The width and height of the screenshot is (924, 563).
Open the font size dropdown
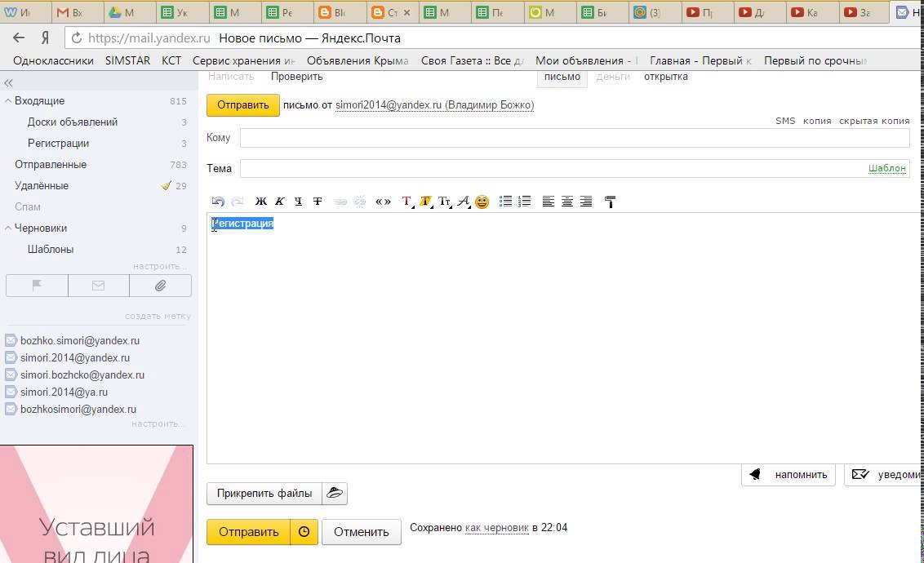click(x=445, y=202)
